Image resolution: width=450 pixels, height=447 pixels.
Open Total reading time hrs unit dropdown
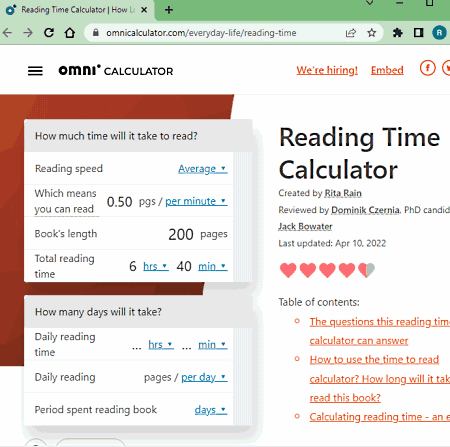pyautogui.click(x=156, y=266)
